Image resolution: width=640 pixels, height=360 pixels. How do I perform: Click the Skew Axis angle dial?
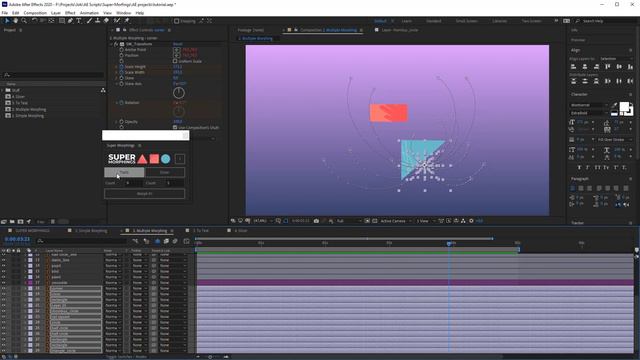(179, 93)
